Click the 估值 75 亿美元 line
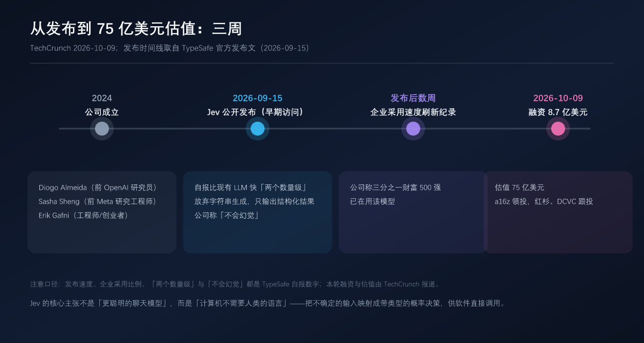Screen dimensions: 644x343 [519, 188]
